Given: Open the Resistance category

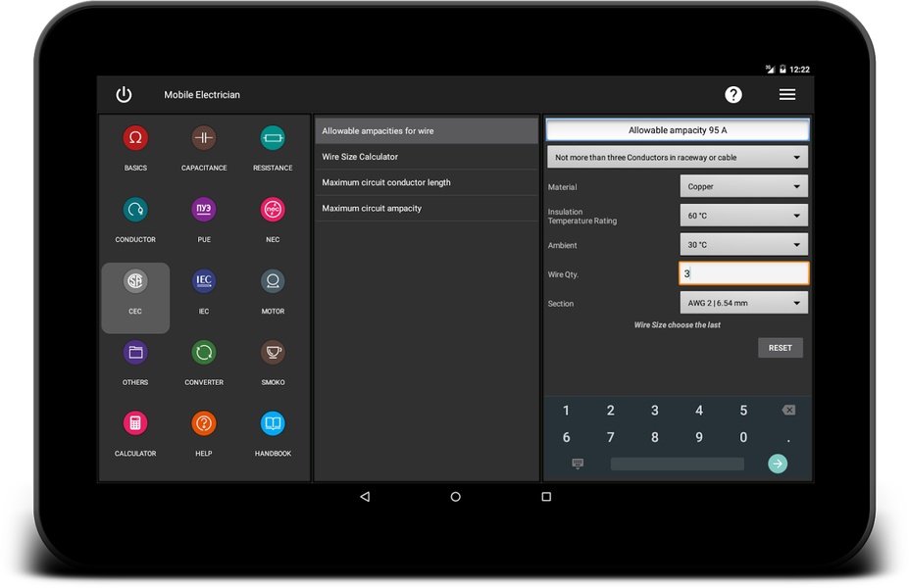Looking at the screenshot, I should pyautogui.click(x=273, y=148).
